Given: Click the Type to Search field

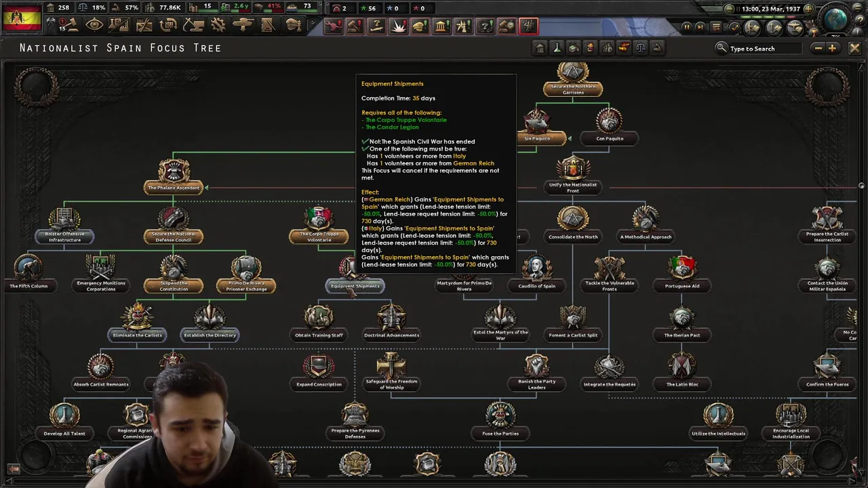Looking at the screenshot, I should (x=766, y=49).
